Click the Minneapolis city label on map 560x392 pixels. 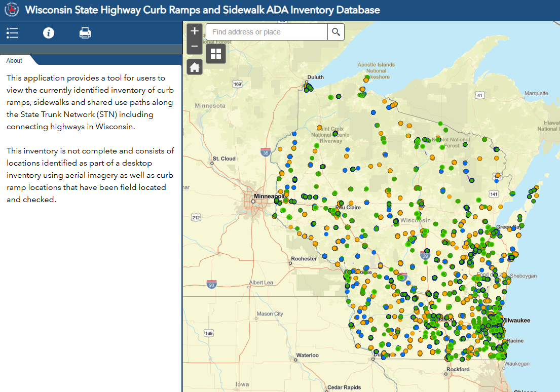click(270, 196)
